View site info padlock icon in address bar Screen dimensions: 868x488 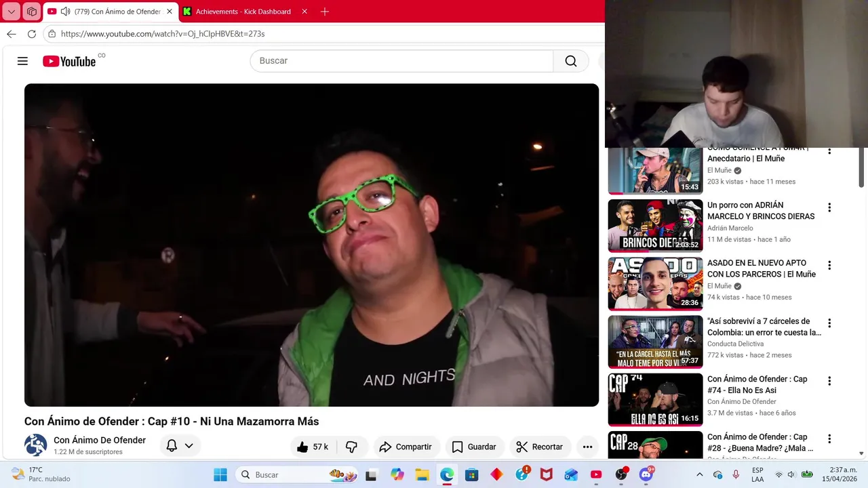tap(52, 34)
